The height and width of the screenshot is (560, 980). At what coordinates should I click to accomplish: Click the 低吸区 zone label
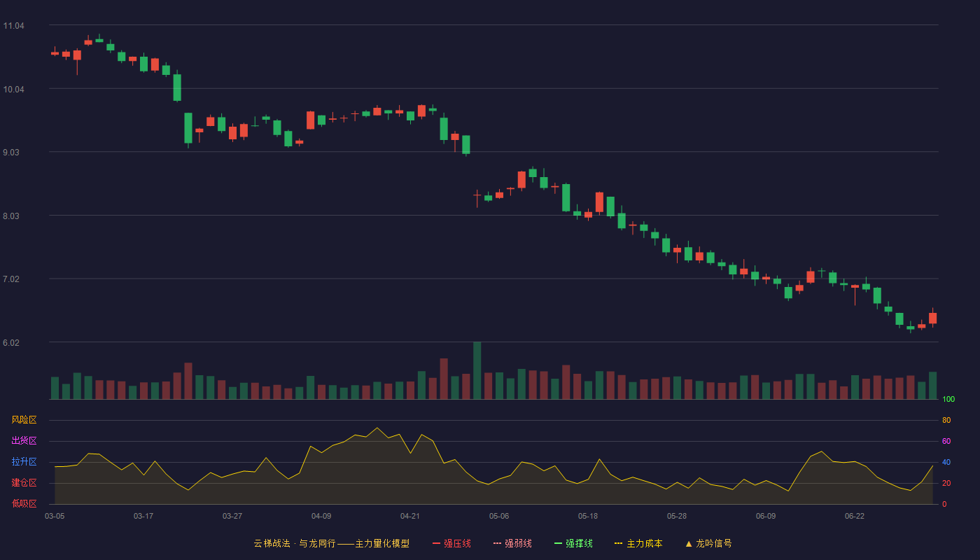(x=24, y=503)
